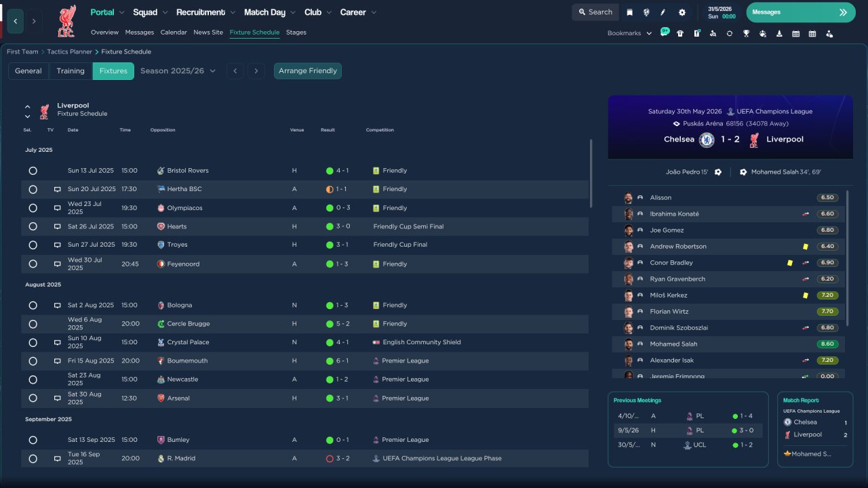Click the 9/5/26 previous meeting row
This screenshot has height=488, width=868.
(688, 430)
